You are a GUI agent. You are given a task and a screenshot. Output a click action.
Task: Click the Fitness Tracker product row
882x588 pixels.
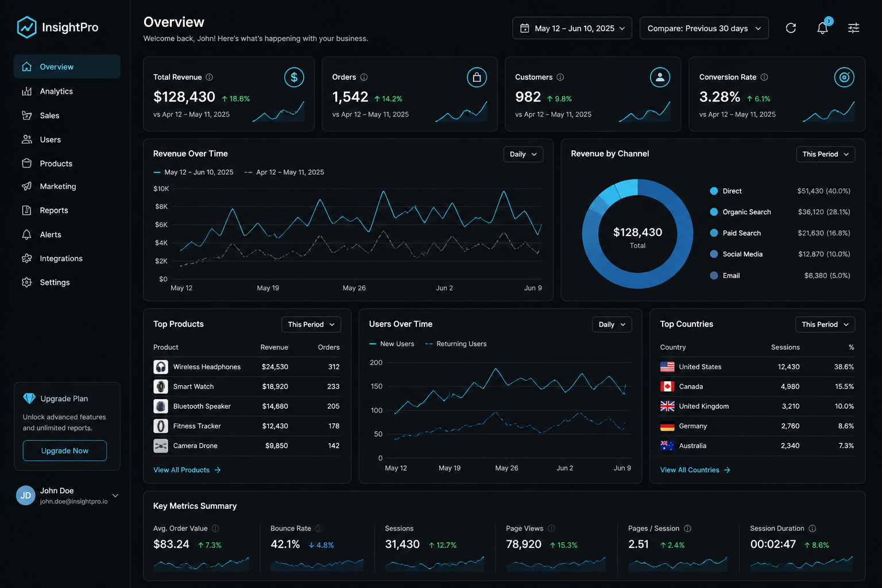247,426
